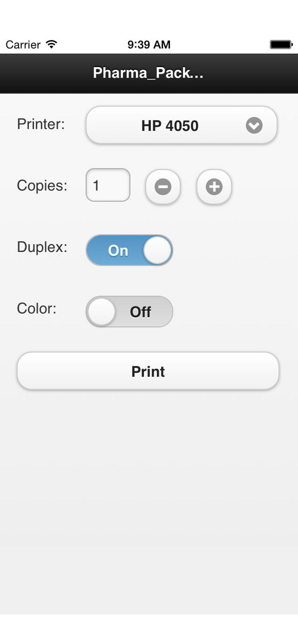298x644 pixels.
Task: Decrease copies with the minus icon
Action: coord(163,187)
